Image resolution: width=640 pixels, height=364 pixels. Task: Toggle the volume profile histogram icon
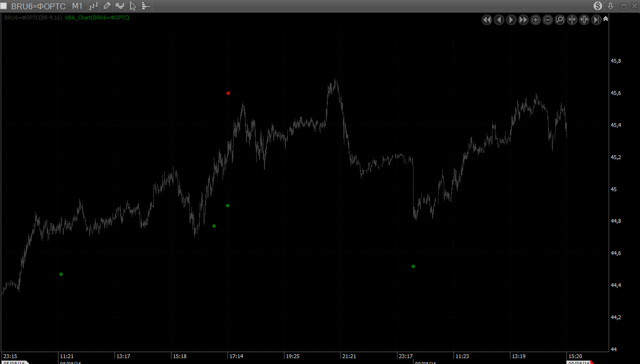[x=146, y=6]
